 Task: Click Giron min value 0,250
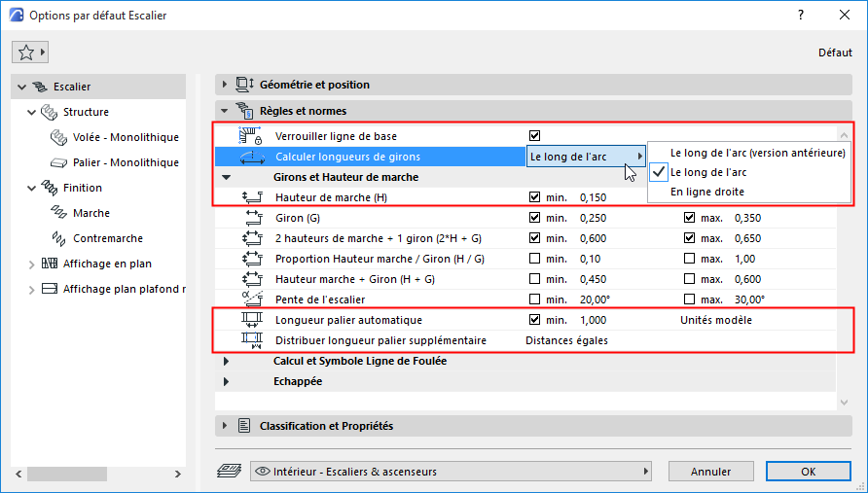[x=593, y=218]
